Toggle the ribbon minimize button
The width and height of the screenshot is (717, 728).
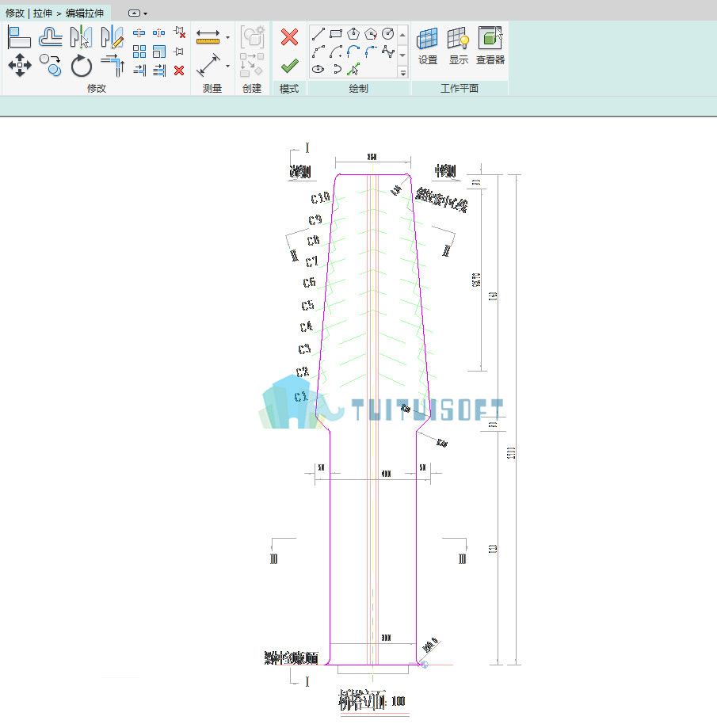coord(134,13)
